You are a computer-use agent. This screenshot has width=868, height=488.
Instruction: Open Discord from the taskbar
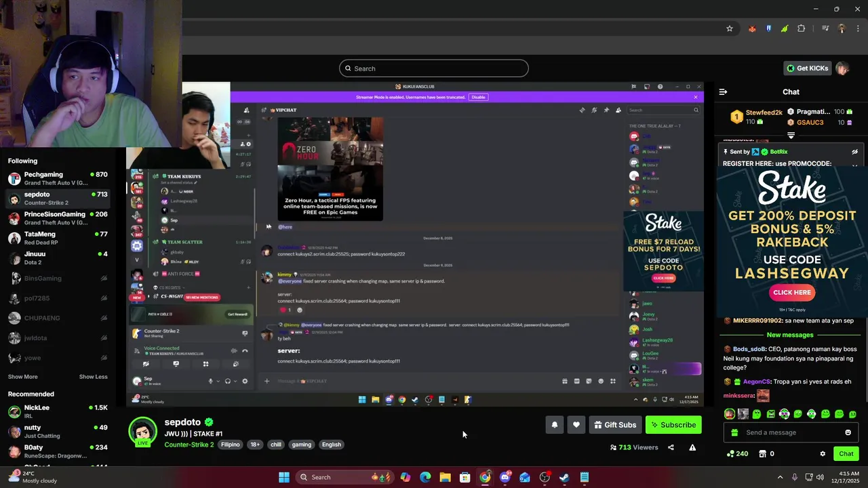pos(505,477)
